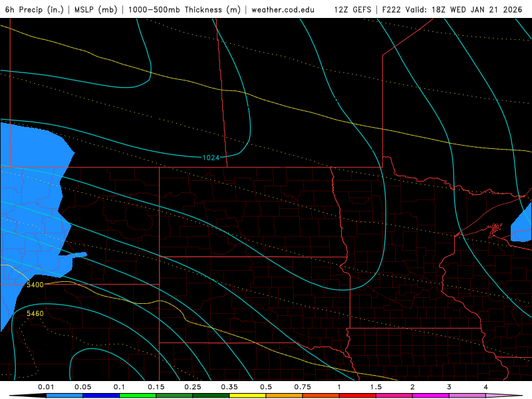The image size is (532, 399).
Task: Click the small blue precipitation patch at right edge
Action: pyautogui.click(x=523, y=224)
